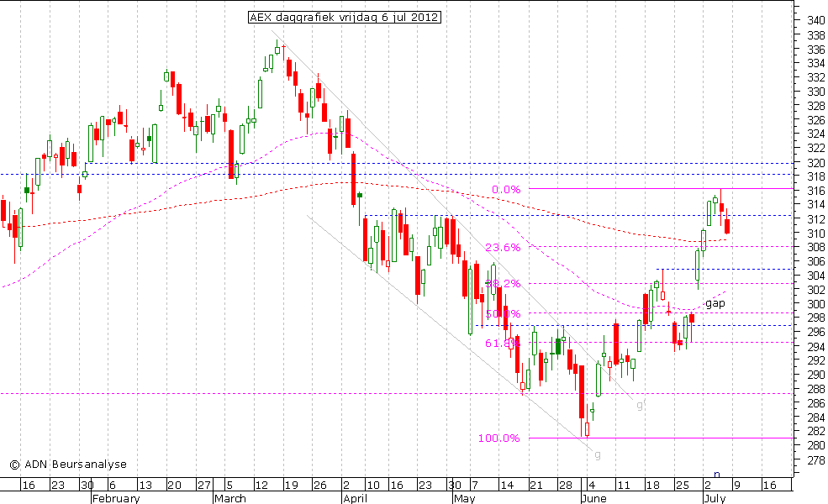This screenshot has height=504, width=828.
Task: Click the date label 20 in February
Action: click(x=174, y=485)
